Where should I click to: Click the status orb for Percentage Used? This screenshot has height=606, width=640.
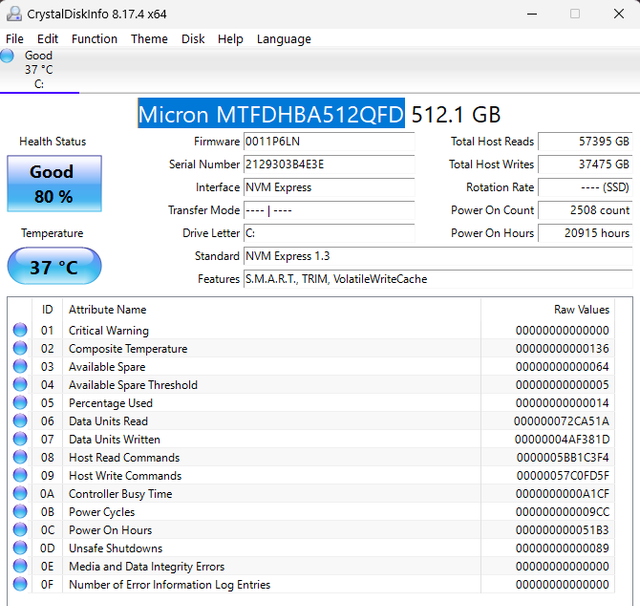coord(20,402)
